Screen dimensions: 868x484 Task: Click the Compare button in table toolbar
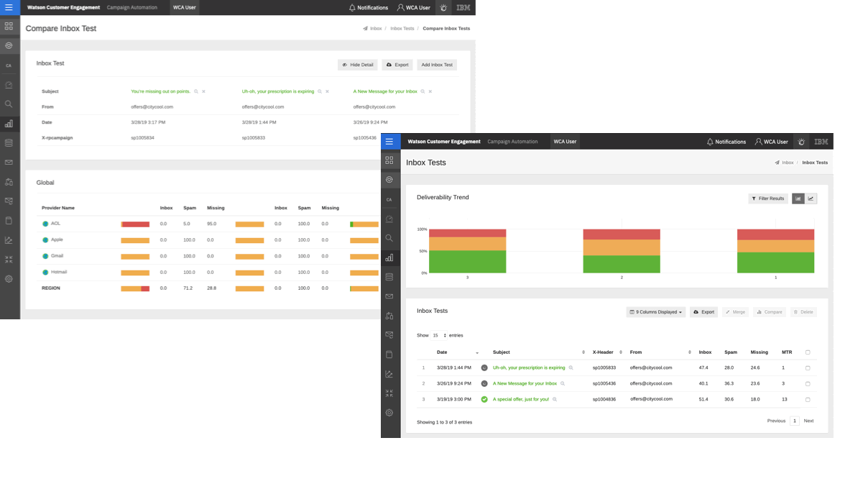tap(769, 312)
